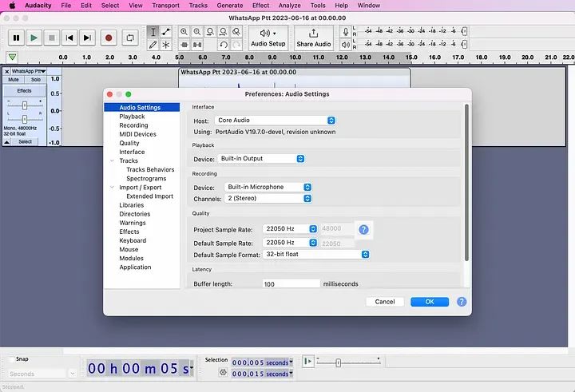Viewport: 575px width, 392px height.
Task: Select the Selection (I-beam) tool
Action: (153, 32)
